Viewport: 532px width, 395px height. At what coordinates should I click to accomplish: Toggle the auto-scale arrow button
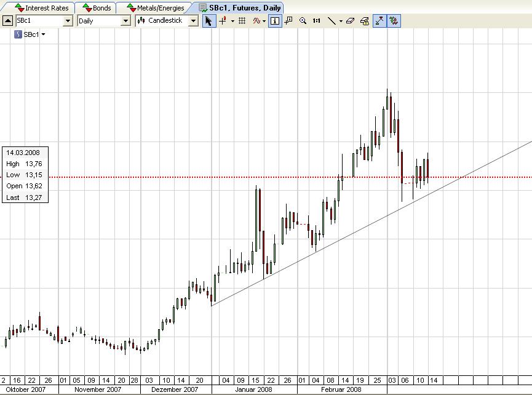pos(379,21)
